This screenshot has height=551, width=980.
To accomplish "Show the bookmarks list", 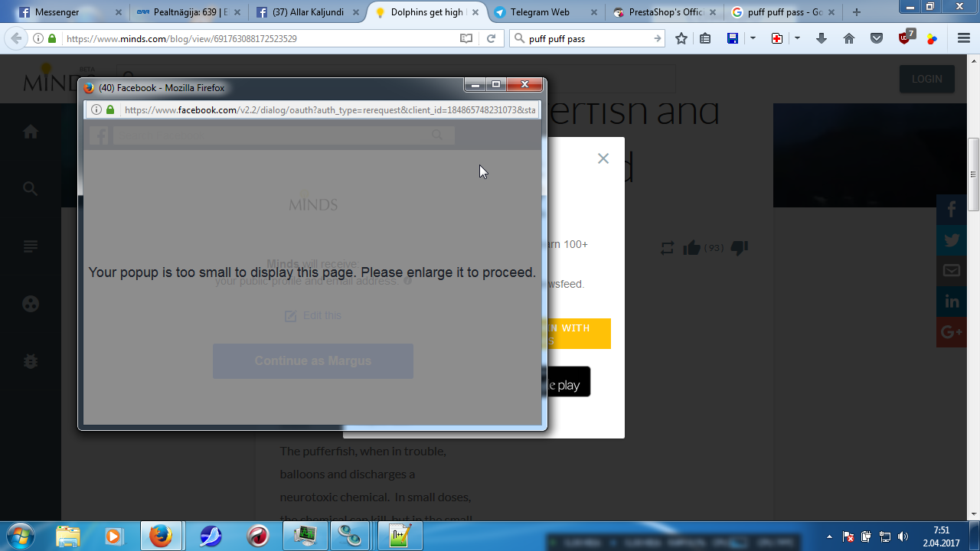I will (x=705, y=38).
